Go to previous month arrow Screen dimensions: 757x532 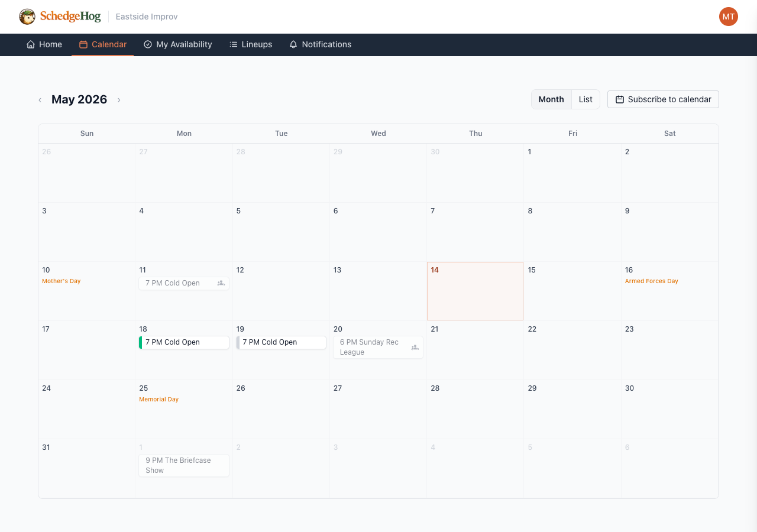[40, 100]
